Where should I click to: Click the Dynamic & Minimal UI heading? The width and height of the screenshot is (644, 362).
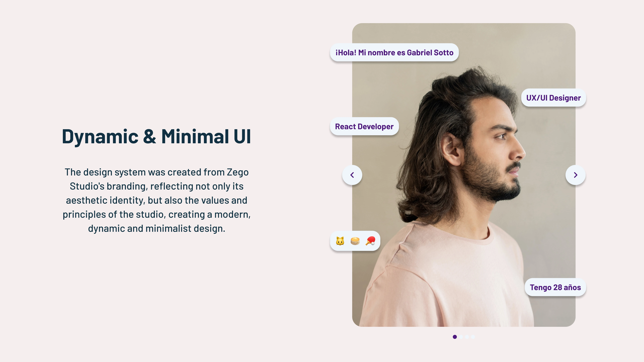156,136
